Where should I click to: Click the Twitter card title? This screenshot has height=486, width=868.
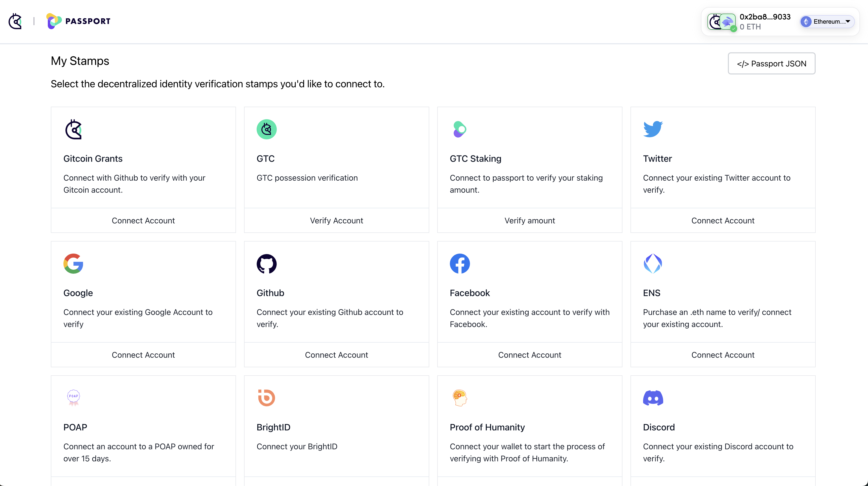tap(657, 159)
